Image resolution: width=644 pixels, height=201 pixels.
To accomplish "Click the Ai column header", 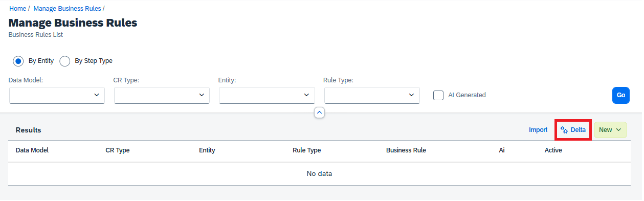I will pyautogui.click(x=502, y=150).
